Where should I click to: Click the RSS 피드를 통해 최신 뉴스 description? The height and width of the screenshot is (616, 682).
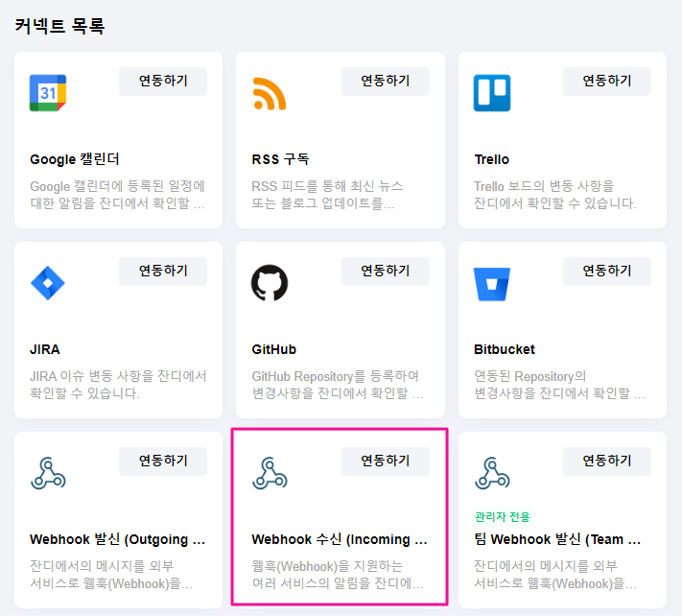[x=327, y=195]
